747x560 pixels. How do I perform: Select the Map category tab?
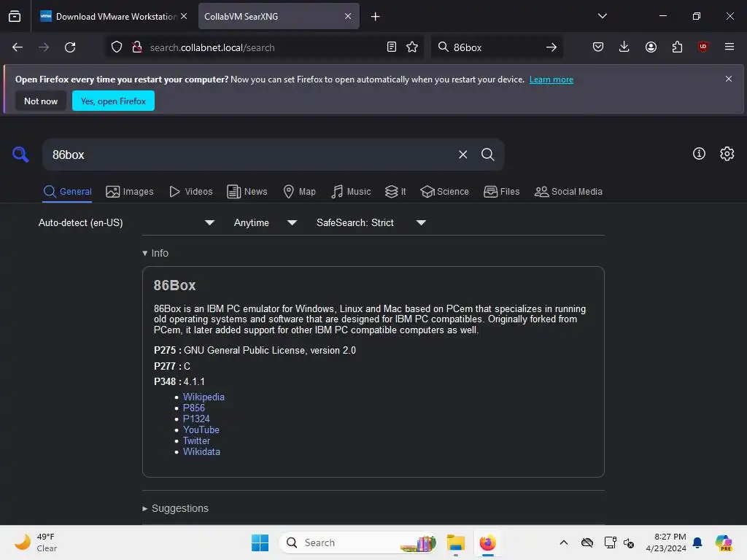(300, 192)
